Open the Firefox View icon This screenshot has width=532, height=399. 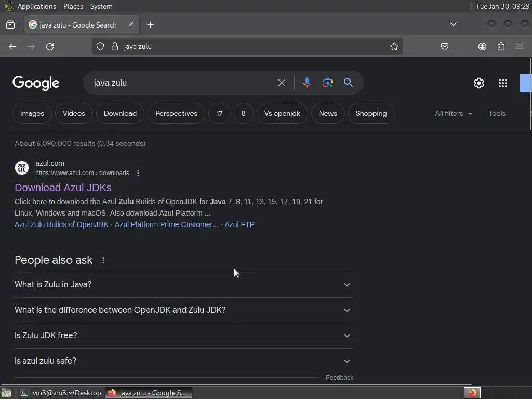click(10, 25)
